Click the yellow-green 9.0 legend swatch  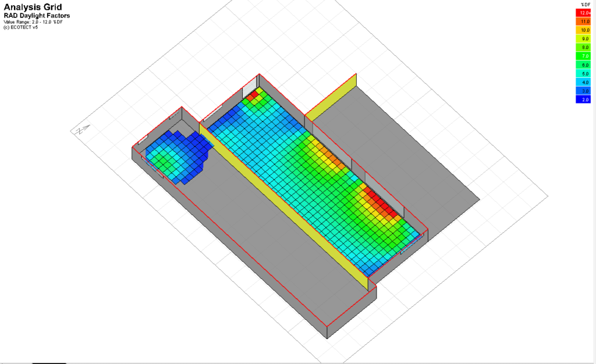pos(583,39)
